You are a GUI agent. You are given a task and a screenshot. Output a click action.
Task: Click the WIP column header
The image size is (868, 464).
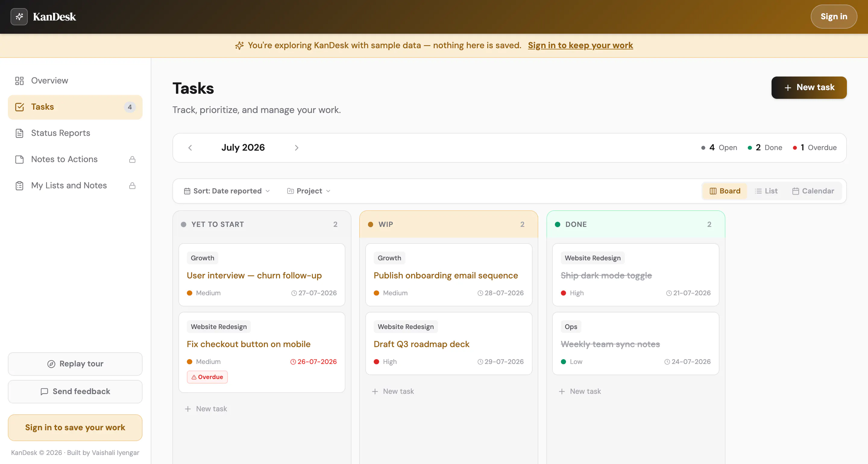point(448,224)
